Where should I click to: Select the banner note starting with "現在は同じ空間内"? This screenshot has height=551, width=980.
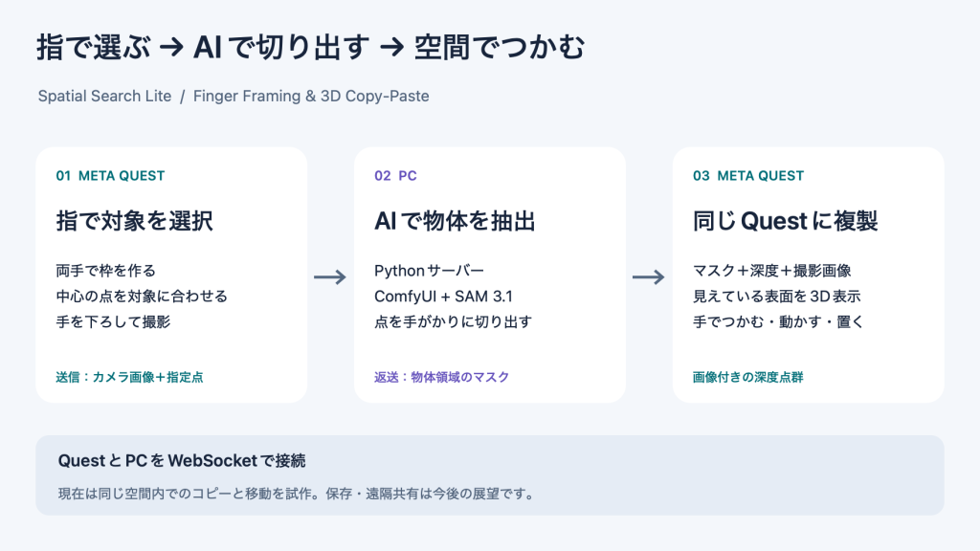click(x=299, y=494)
